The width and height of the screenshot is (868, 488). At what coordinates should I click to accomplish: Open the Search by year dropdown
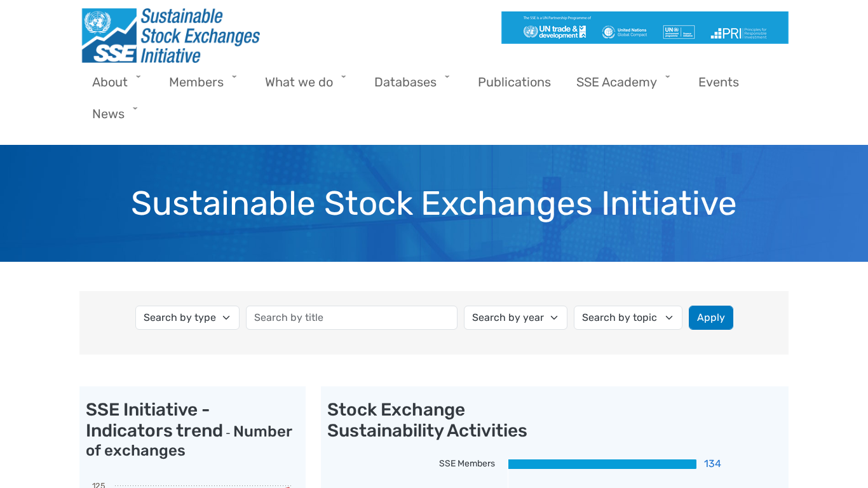515,318
